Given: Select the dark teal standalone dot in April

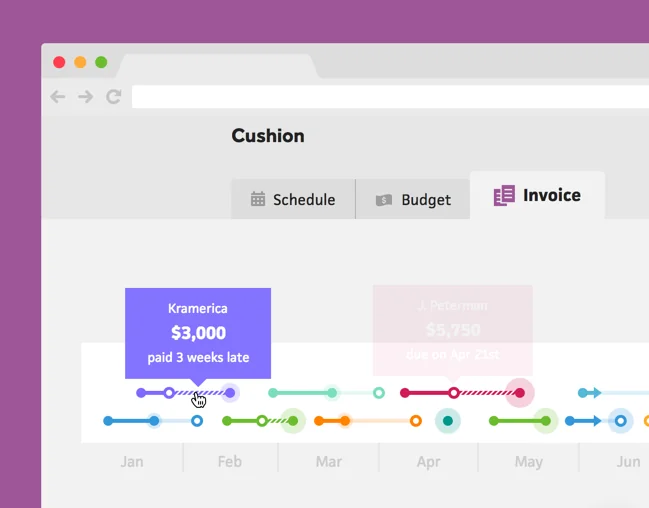Looking at the screenshot, I should (x=448, y=421).
